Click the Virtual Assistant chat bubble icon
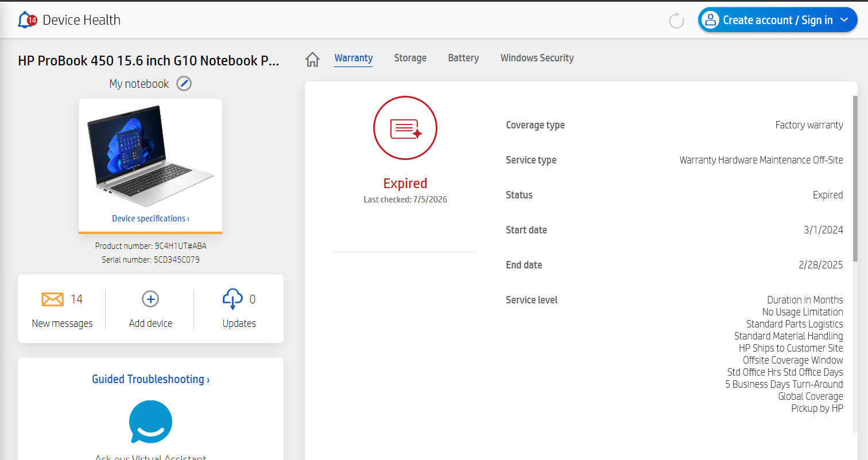Image resolution: width=868 pixels, height=460 pixels. point(150,422)
